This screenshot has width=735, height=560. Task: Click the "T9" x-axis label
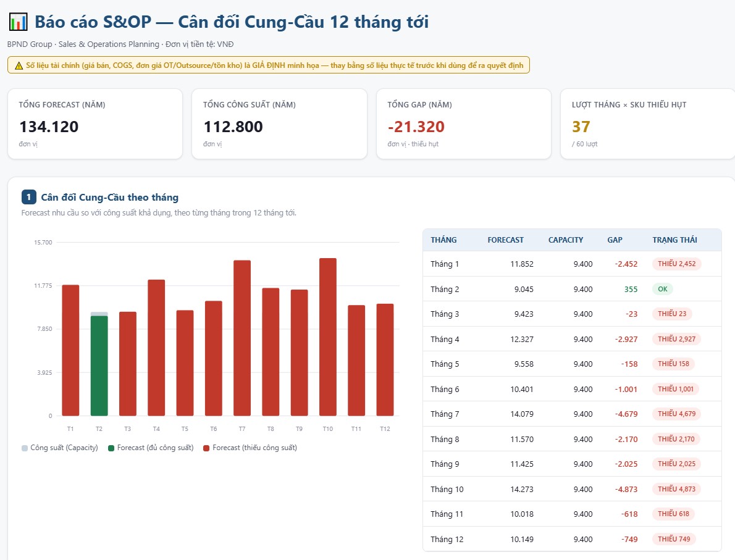(299, 428)
